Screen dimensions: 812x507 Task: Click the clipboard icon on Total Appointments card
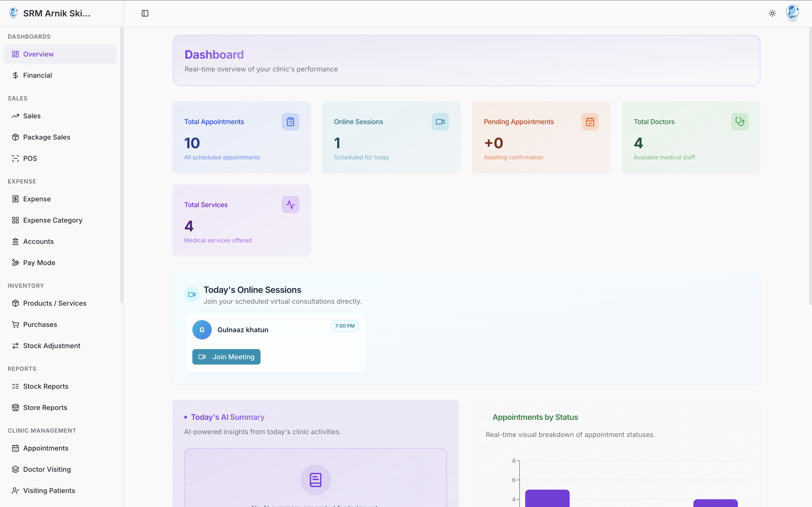[290, 121]
